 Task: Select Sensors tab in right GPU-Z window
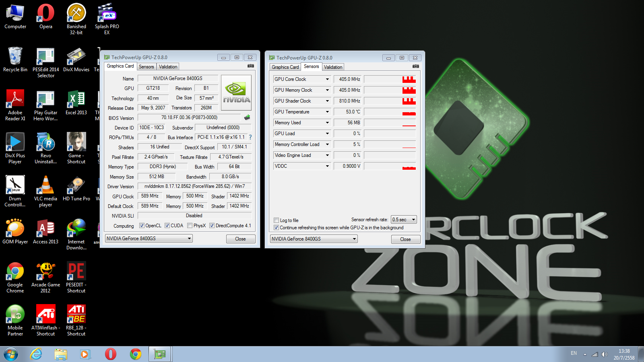[311, 66]
